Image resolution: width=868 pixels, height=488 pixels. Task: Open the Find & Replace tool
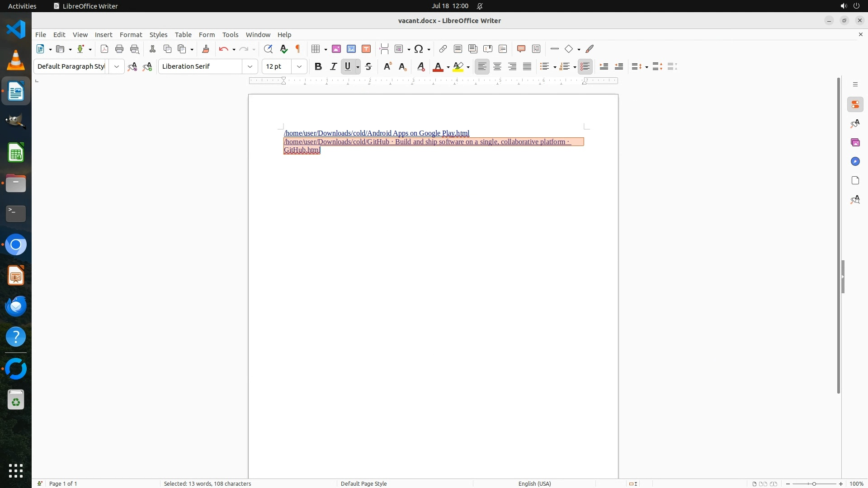(x=268, y=49)
